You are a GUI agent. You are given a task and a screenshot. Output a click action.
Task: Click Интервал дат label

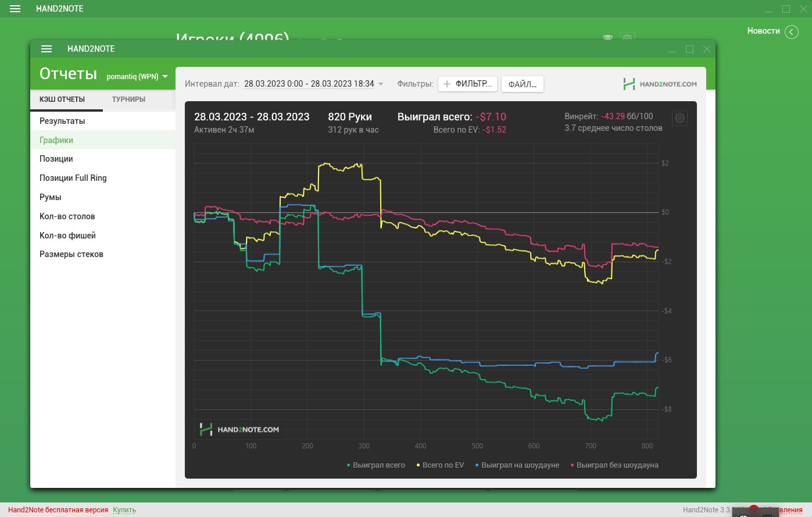pyautogui.click(x=212, y=84)
